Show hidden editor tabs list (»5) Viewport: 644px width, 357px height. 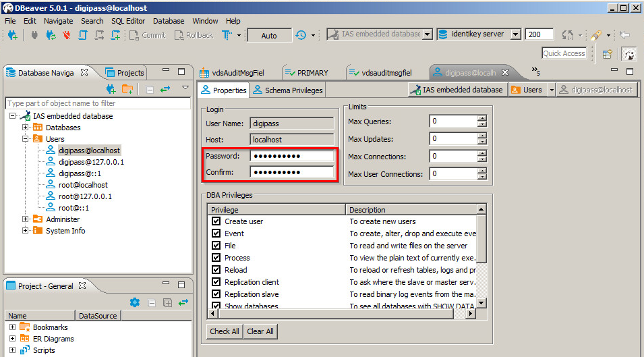tap(535, 71)
